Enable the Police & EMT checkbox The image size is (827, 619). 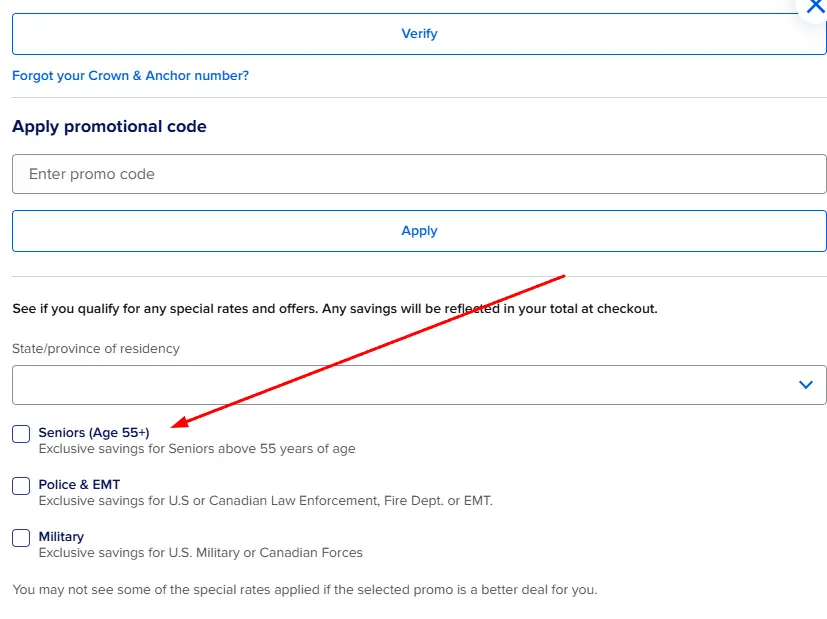click(21, 486)
